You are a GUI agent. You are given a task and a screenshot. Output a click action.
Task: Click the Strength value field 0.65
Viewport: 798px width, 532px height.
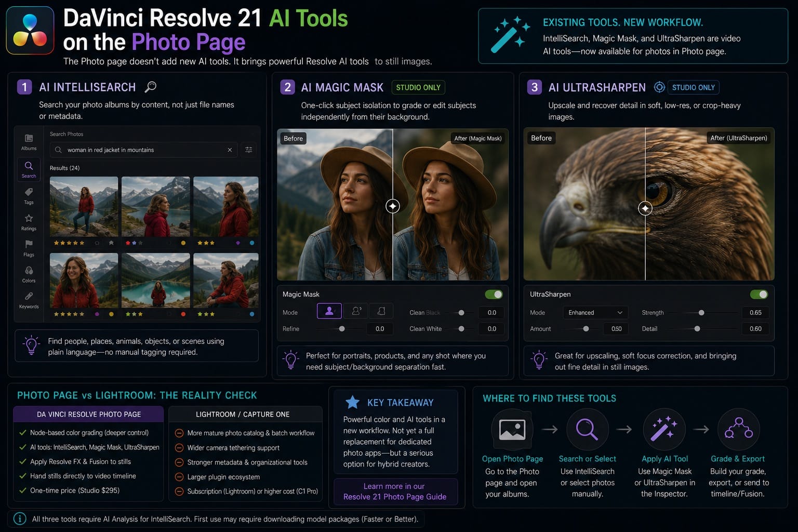tap(755, 313)
